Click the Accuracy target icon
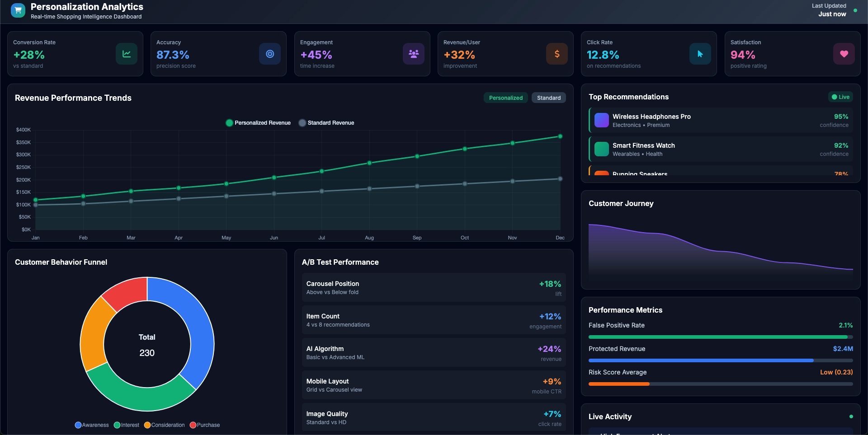The image size is (868, 435). tap(270, 53)
